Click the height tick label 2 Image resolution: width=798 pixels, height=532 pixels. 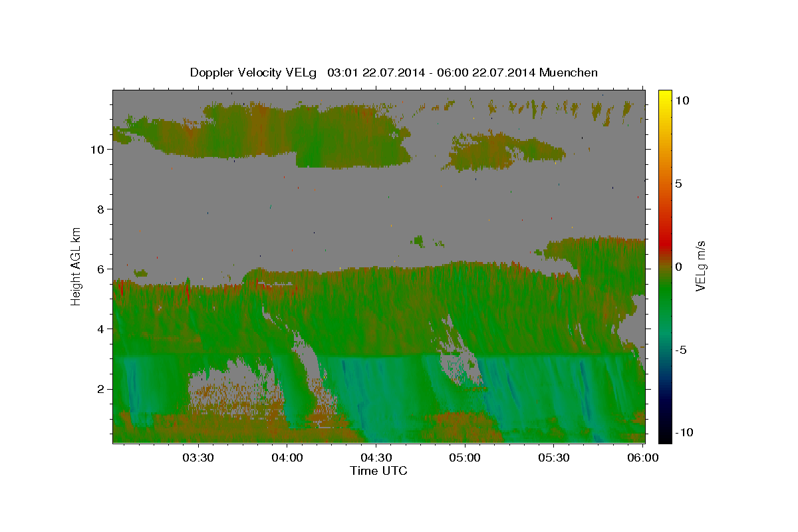101,389
